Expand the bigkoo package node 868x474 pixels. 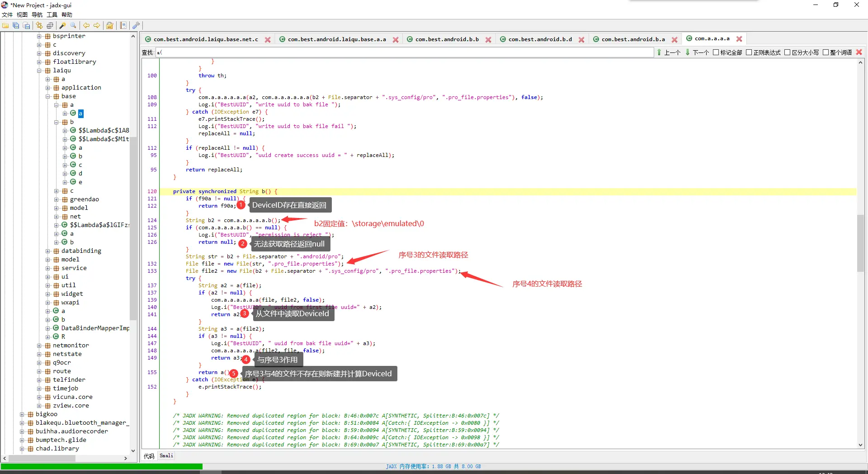[x=22, y=414]
